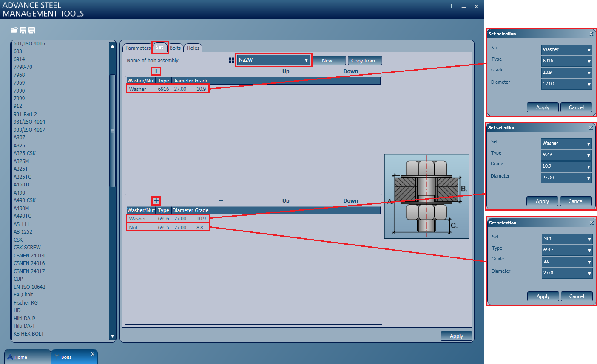Click the grid icon beside the Na2W dropdown

click(x=231, y=60)
